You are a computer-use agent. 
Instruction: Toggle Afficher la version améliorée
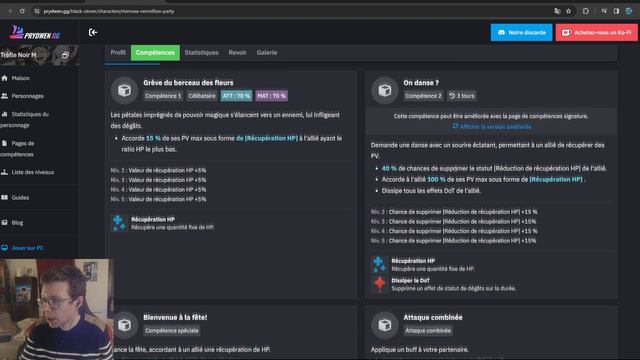click(492, 127)
